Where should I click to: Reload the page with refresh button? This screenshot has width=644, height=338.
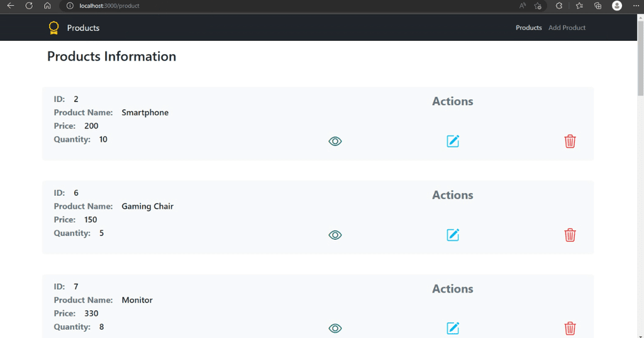click(x=29, y=6)
